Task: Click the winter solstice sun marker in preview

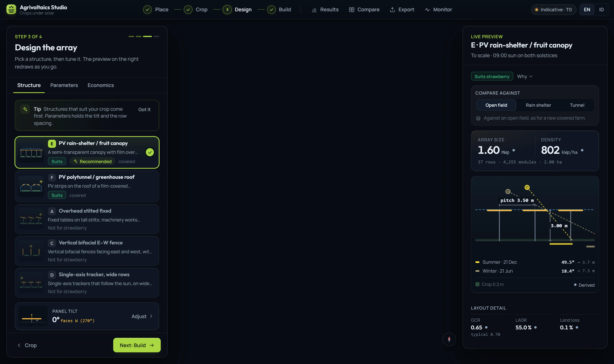Action: (x=508, y=192)
